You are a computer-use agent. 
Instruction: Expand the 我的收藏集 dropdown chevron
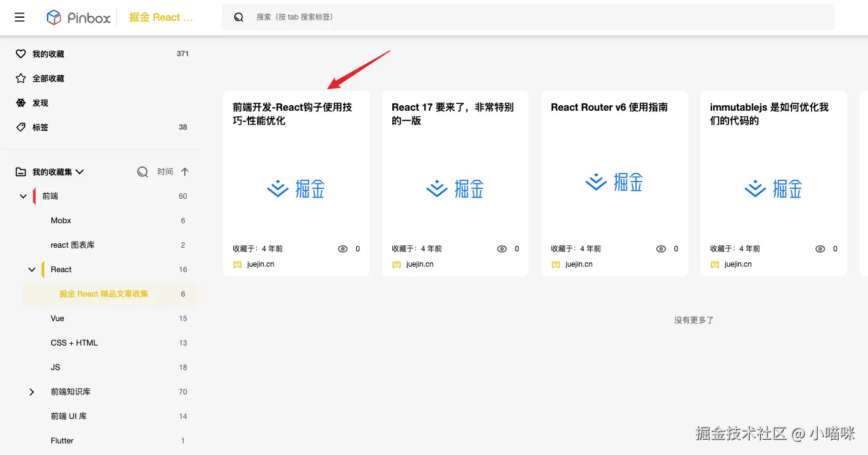(79, 172)
